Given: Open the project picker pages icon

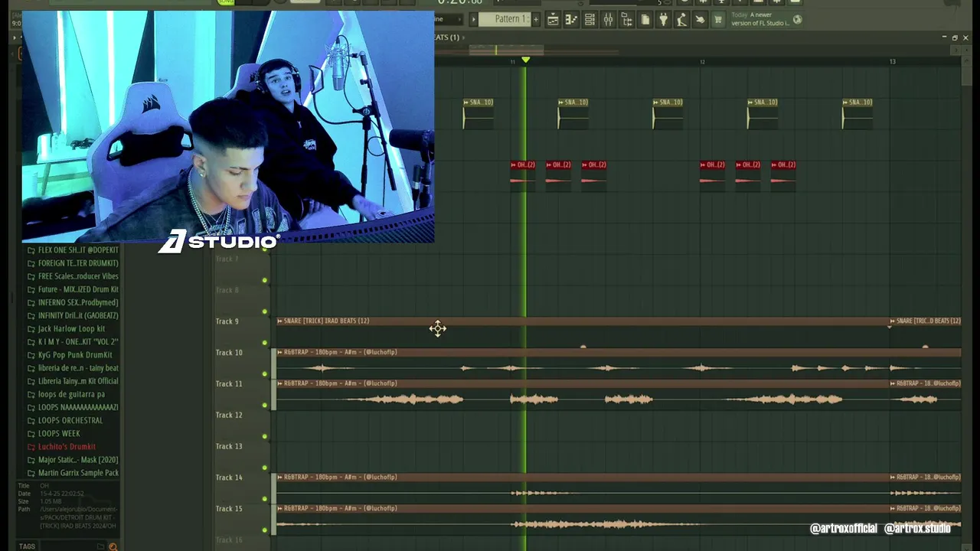Looking at the screenshot, I should point(645,20).
